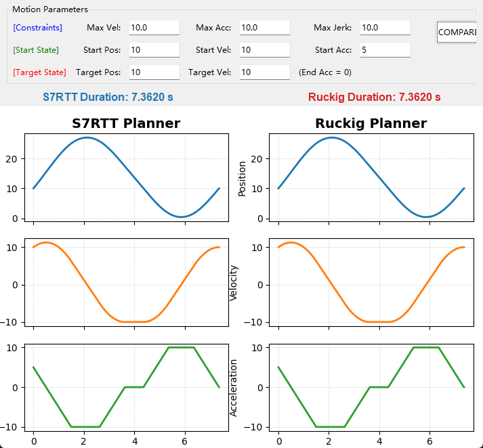The height and width of the screenshot is (448, 483).
Task: Click the red [Target State] label
Action: [39, 72]
